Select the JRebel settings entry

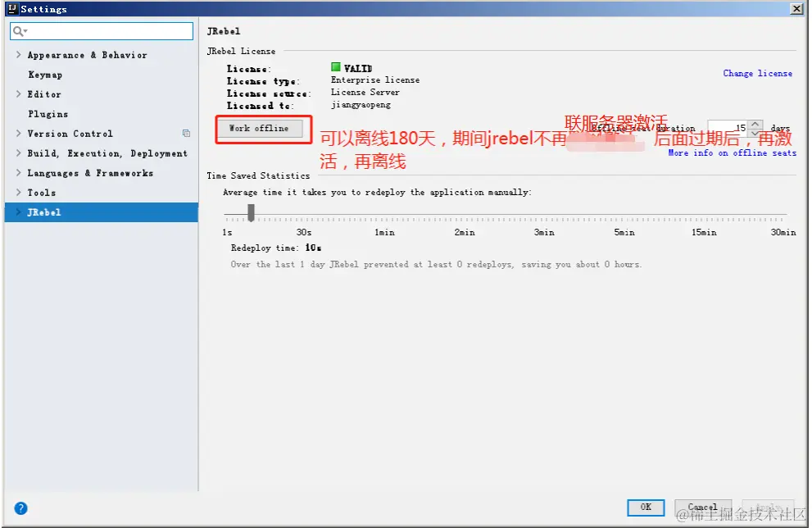(102, 212)
